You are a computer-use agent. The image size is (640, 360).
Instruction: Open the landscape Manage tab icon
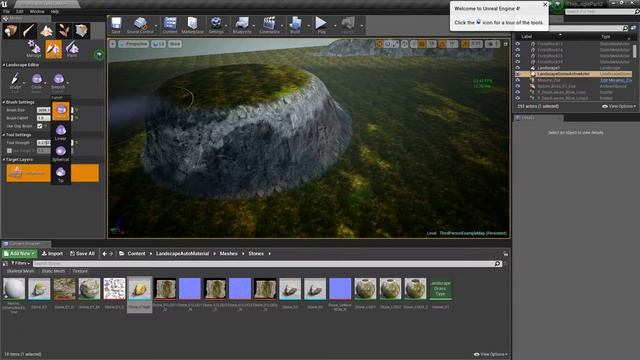coord(34,49)
